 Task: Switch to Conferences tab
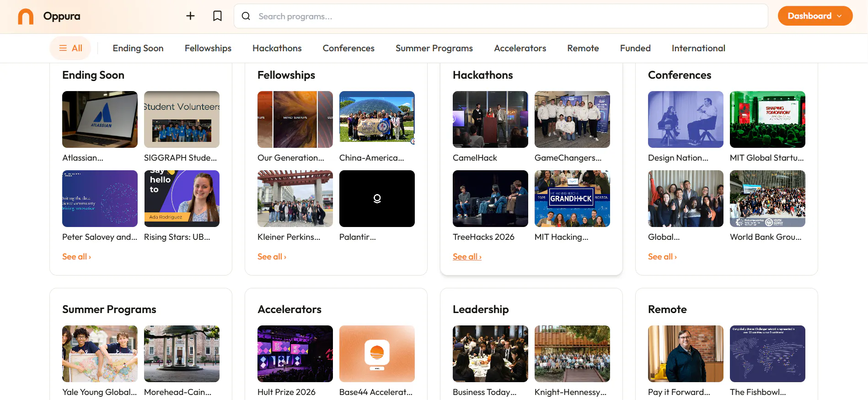[348, 48]
